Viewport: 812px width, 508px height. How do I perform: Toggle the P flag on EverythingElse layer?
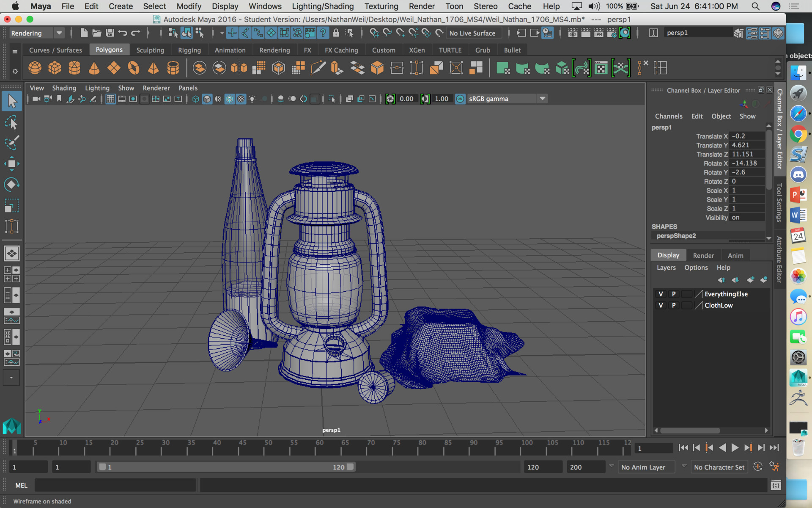[x=674, y=294]
